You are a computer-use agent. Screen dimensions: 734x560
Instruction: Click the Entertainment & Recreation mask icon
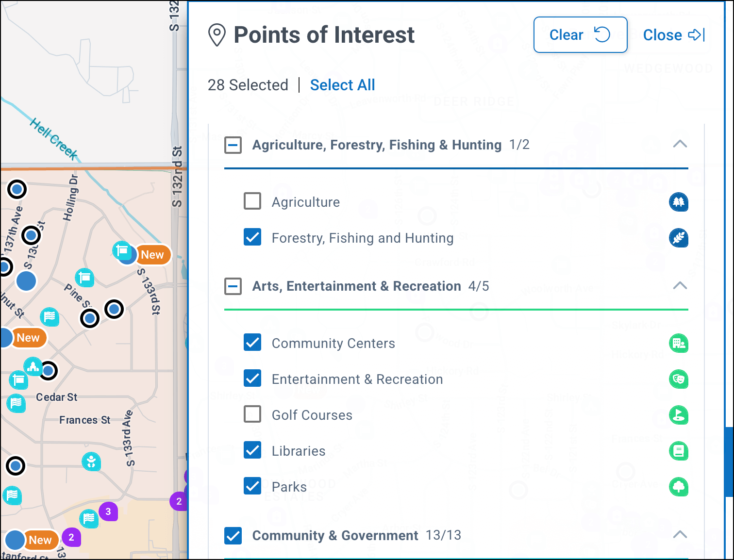(x=678, y=379)
